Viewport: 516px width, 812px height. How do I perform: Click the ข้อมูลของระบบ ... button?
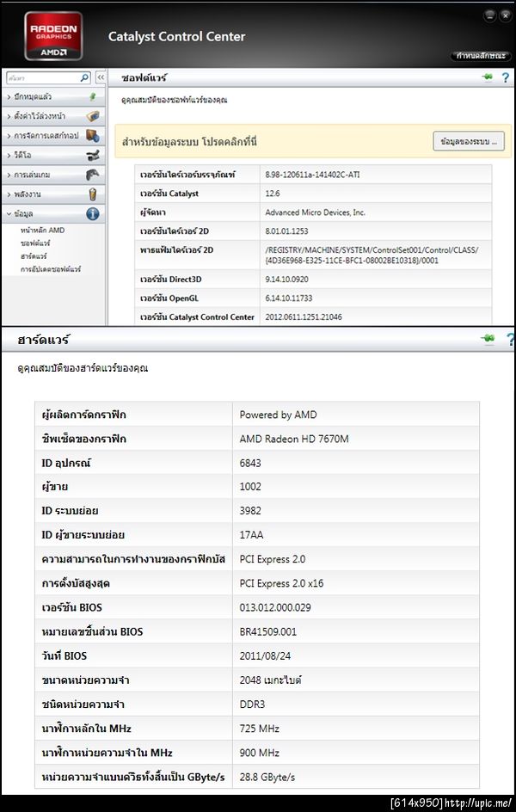[469, 141]
